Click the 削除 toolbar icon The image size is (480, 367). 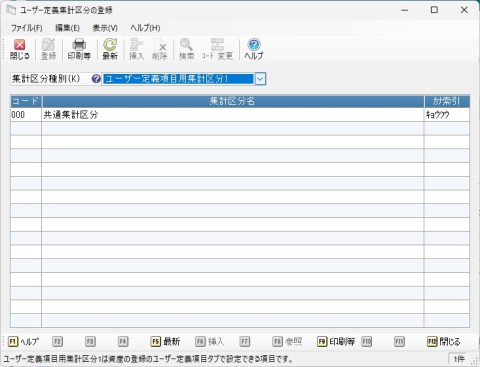tap(160, 49)
